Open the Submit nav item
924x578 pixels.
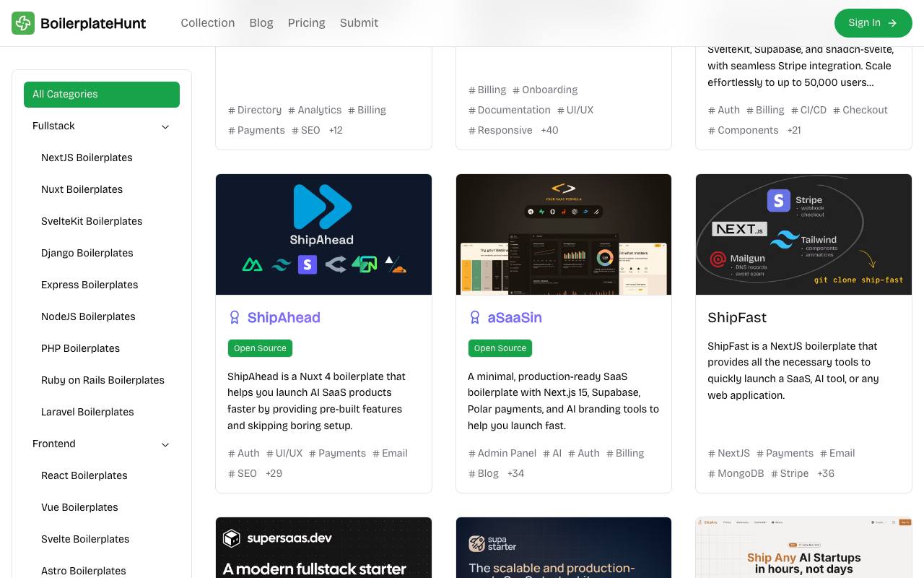(x=359, y=23)
